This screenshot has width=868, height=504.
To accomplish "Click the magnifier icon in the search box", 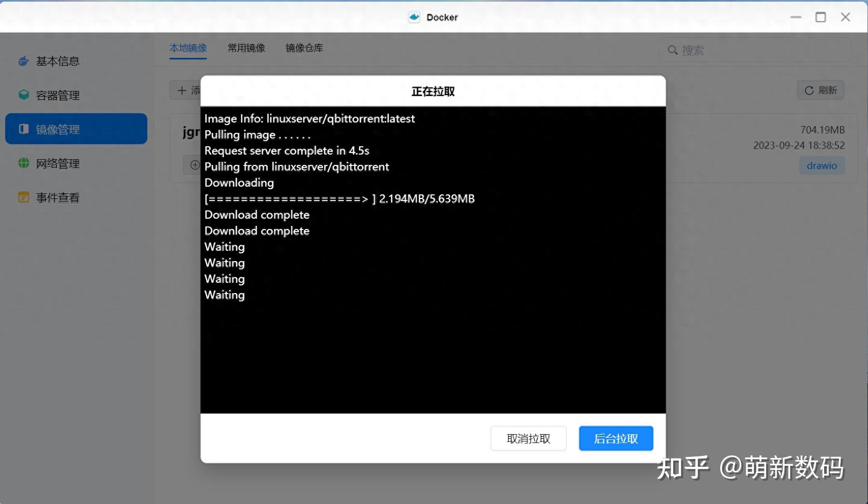I will [x=672, y=50].
